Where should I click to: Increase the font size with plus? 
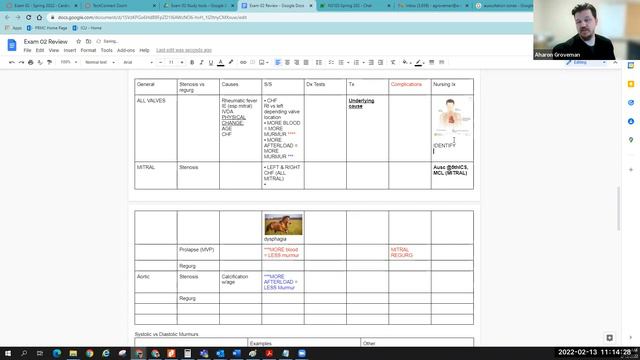182,62
